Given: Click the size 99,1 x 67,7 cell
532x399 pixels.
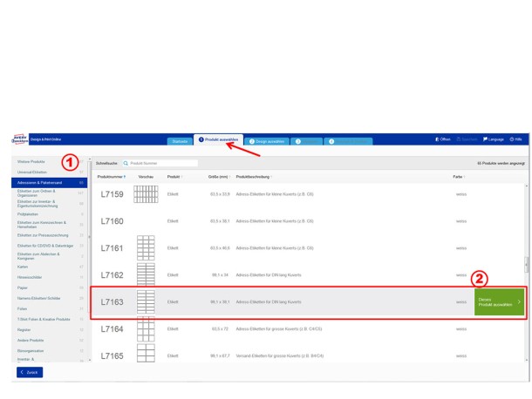Looking at the screenshot, I should (x=220, y=356).
